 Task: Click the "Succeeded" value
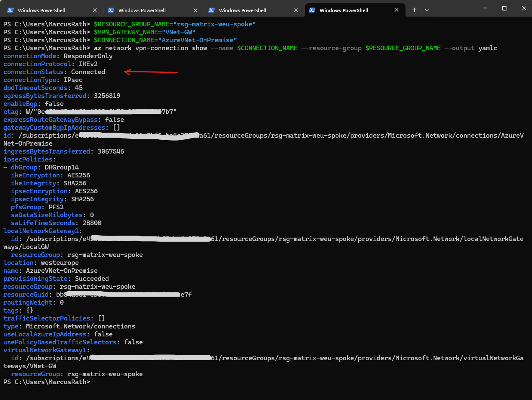92,279
